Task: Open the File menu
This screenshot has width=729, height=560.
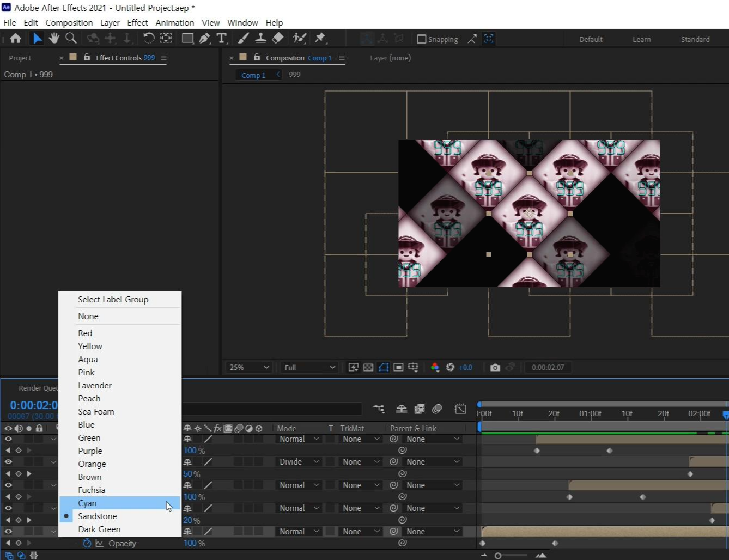Action: pyautogui.click(x=10, y=22)
